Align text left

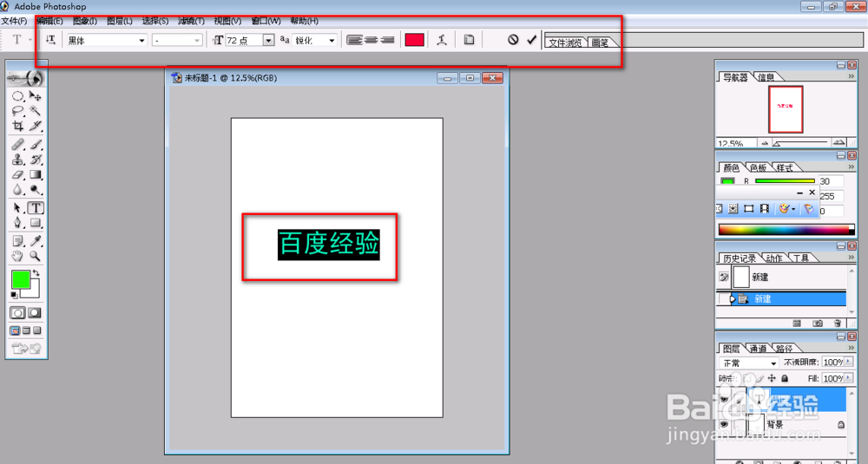[x=354, y=40]
